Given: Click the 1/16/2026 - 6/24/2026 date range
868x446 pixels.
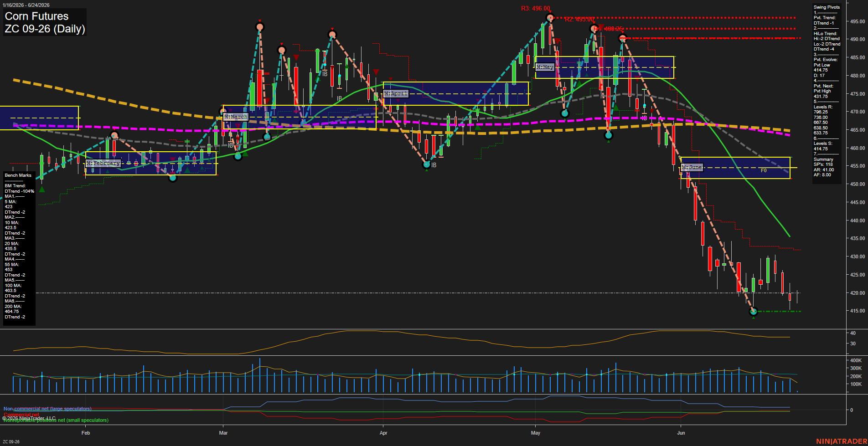Looking at the screenshot, I should click(x=26, y=5).
